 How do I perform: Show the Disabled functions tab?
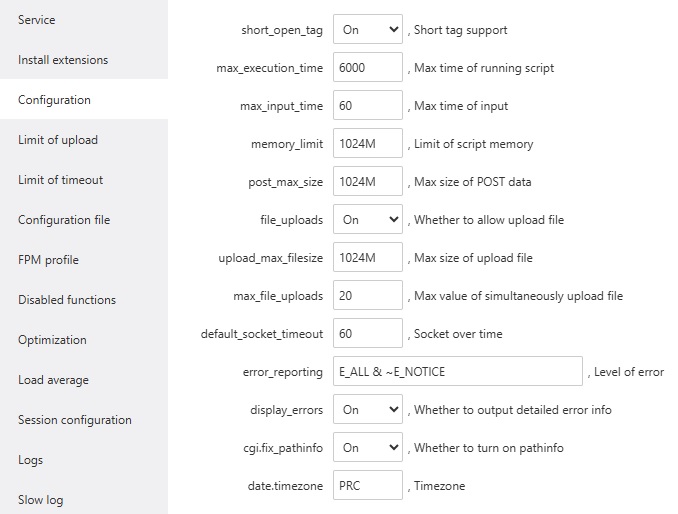(x=67, y=300)
